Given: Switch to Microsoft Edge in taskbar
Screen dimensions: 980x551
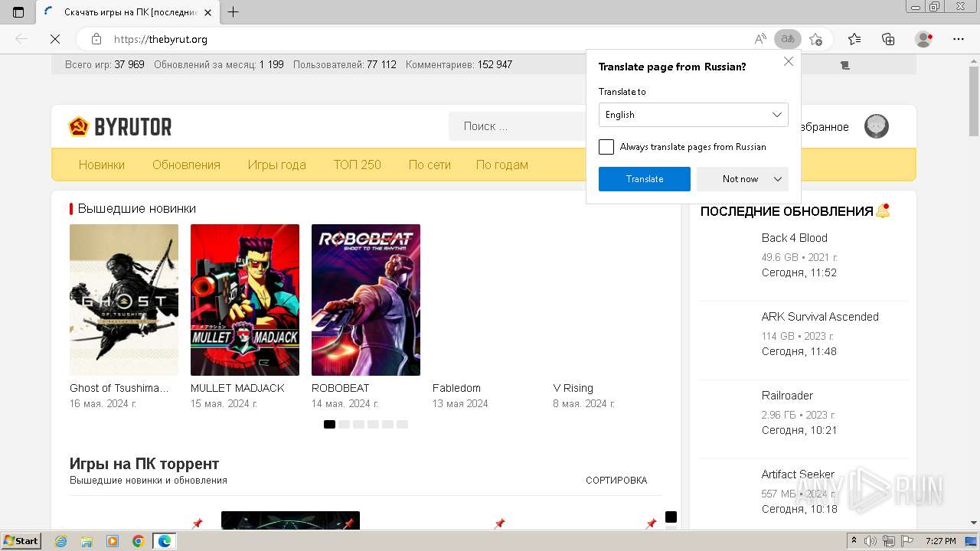Looking at the screenshot, I should (165, 541).
